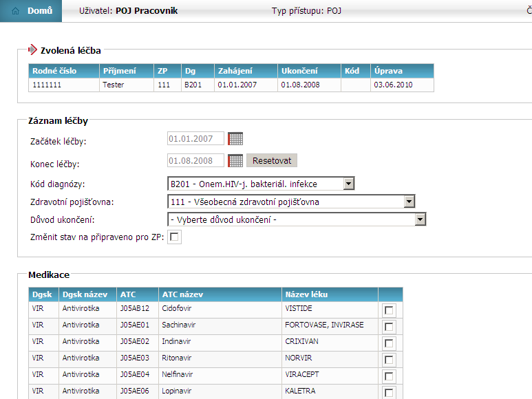This screenshot has height=399, width=532.
Task: Select the treatment row for Tester
Action: click(114, 85)
